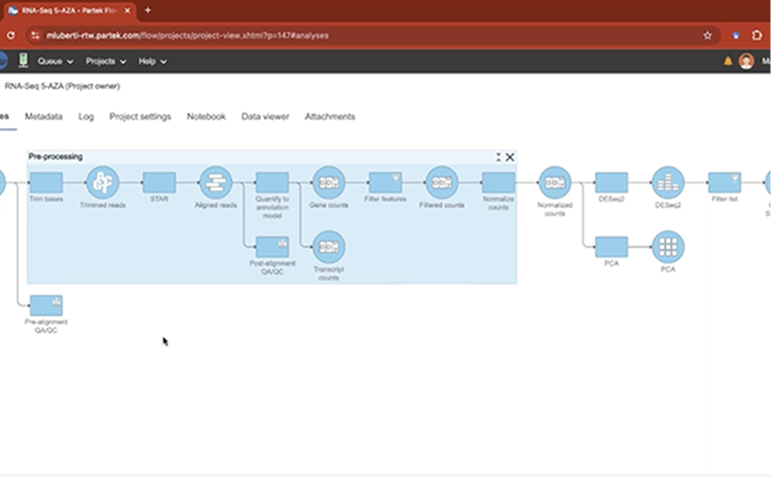Select the Aligned reads data node

215,183
